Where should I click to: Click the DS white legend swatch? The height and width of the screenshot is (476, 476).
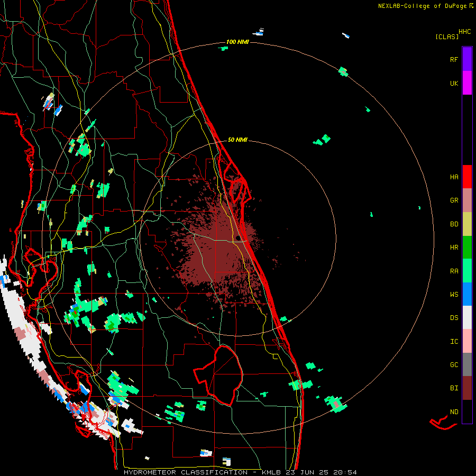tap(467, 317)
